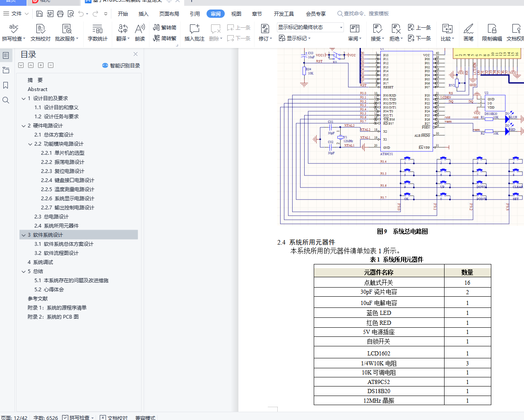Open Print Preview from quick access toolbar

(x=71, y=14)
